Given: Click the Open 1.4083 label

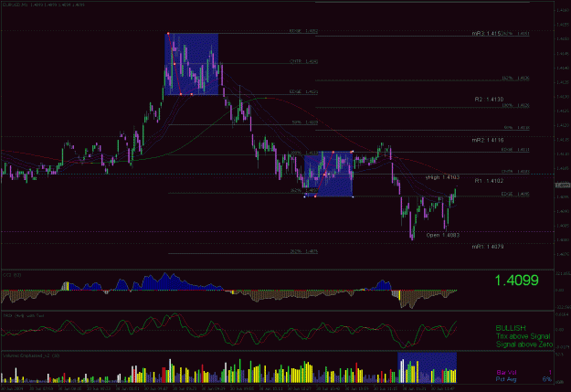Looking at the screenshot, I should click(443, 235).
